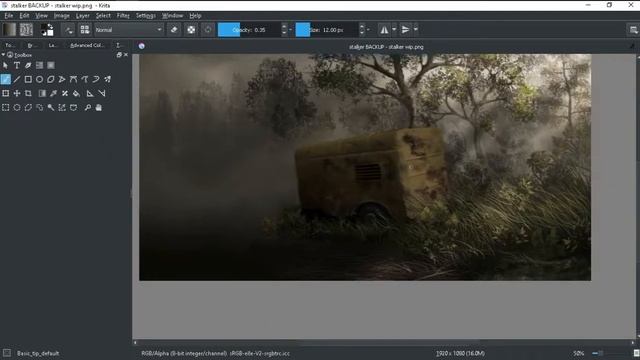This screenshot has width=640, height=360.
Task: Select the Line tool
Action: coord(17,79)
